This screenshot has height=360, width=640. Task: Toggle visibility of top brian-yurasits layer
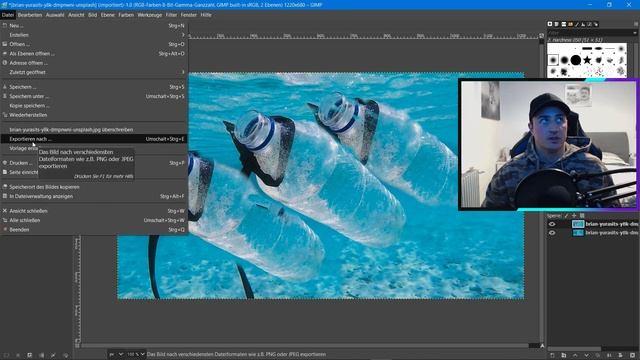coord(552,224)
